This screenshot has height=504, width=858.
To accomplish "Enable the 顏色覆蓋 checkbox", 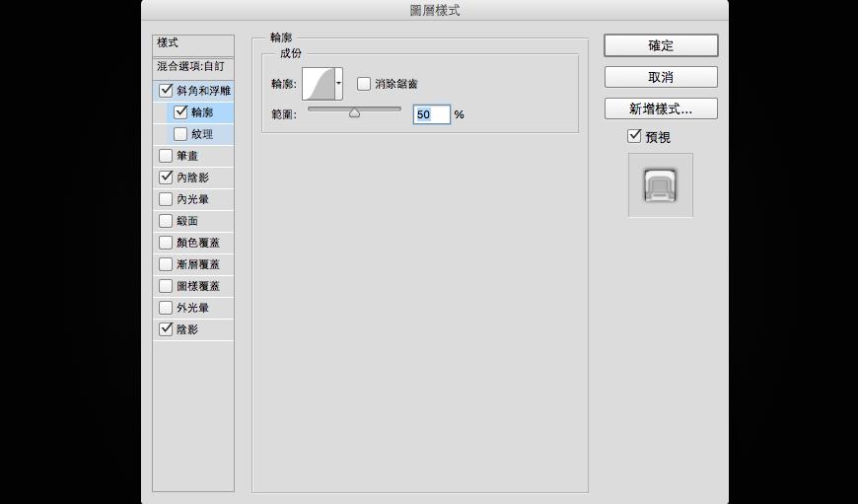I will coord(166,243).
